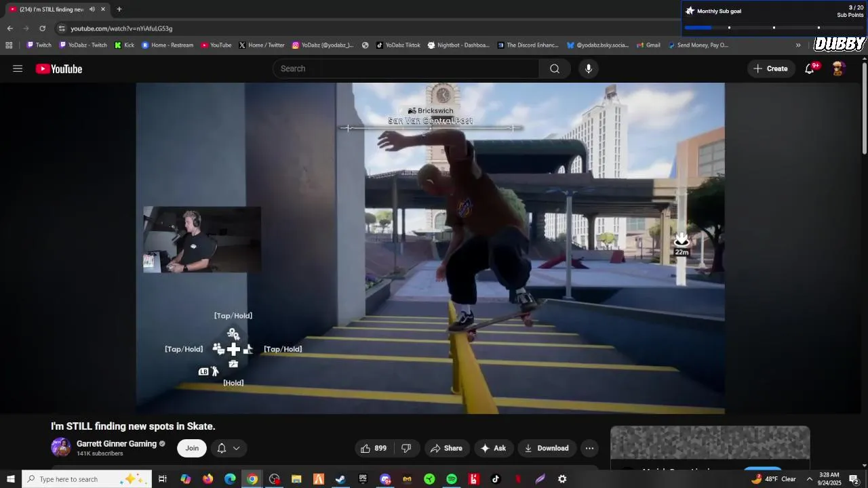This screenshot has width=868, height=488.
Task: Open the clock showing 3:28 AM
Action: click(x=829, y=479)
